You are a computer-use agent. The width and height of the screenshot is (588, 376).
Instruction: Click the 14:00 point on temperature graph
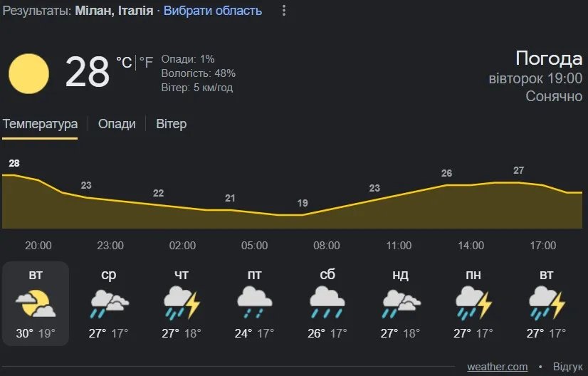click(x=471, y=185)
